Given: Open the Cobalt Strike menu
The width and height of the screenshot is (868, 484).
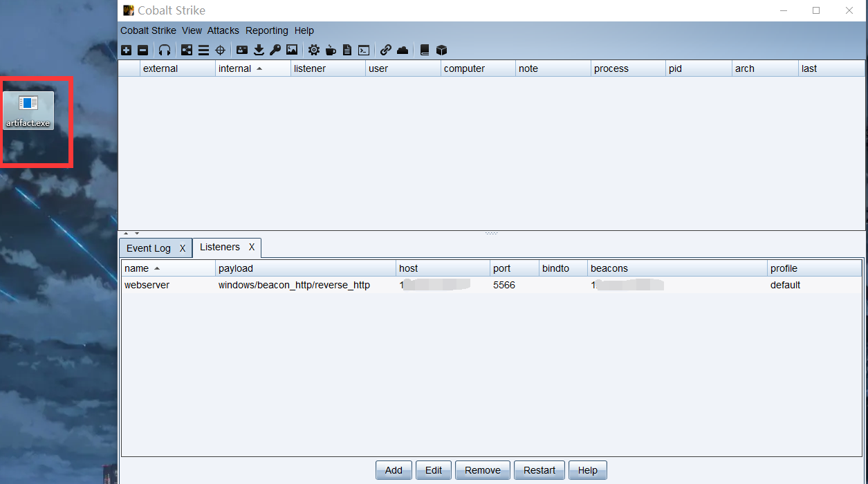Looking at the screenshot, I should [148, 30].
